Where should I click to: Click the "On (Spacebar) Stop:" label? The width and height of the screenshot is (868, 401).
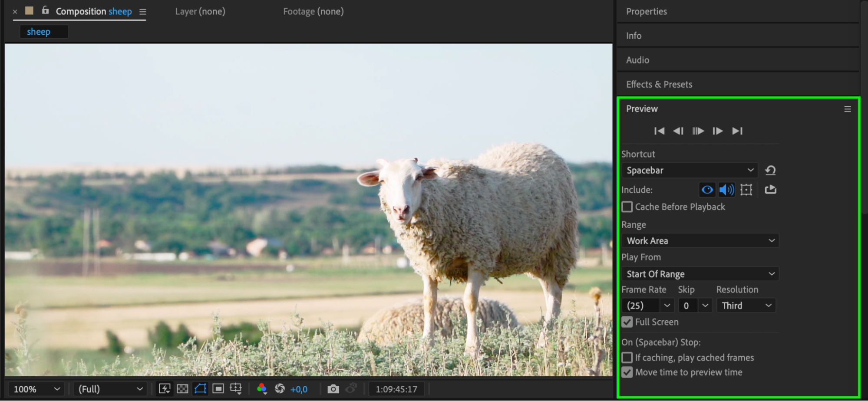(x=661, y=342)
